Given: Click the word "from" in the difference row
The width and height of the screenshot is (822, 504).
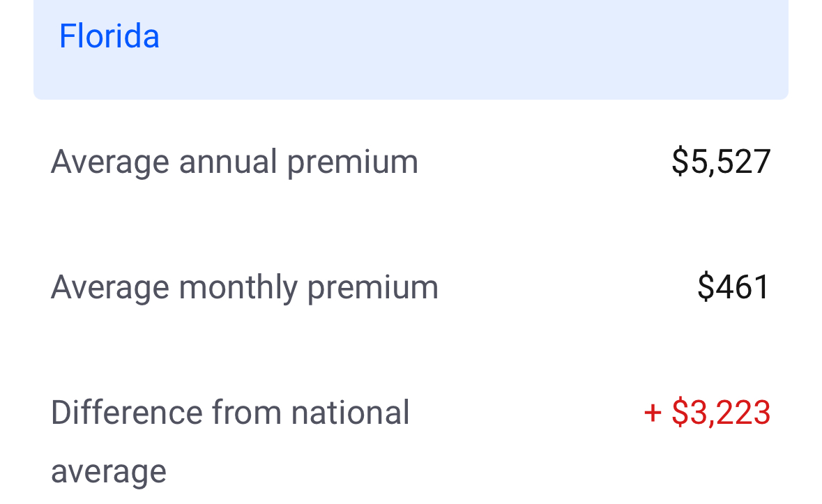Looking at the screenshot, I should coord(245,413).
